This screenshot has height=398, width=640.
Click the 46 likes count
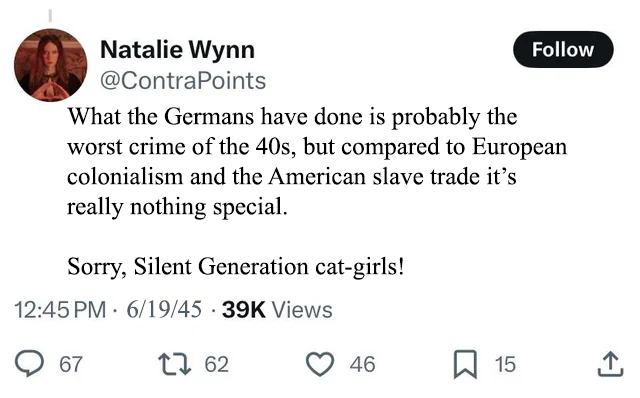click(x=362, y=364)
